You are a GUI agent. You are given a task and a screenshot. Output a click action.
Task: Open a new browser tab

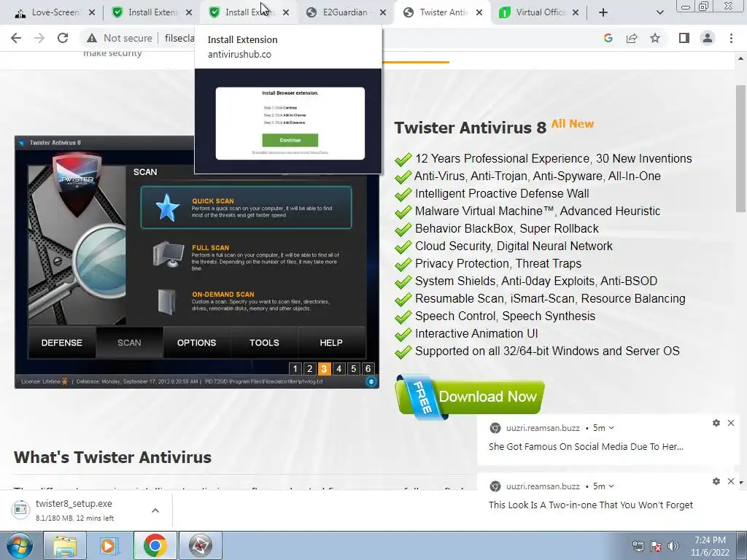click(603, 12)
